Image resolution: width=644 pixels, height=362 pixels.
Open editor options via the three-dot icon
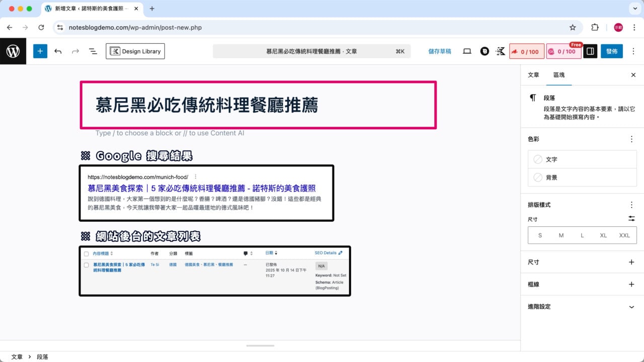tap(633, 51)
